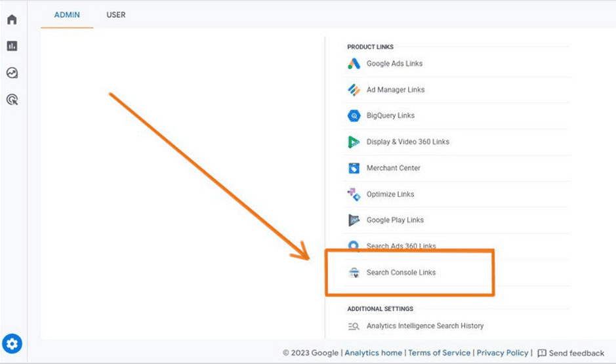Open Merchant Center settings
Viewport: 616px width, 364px height.
(393, 168)
